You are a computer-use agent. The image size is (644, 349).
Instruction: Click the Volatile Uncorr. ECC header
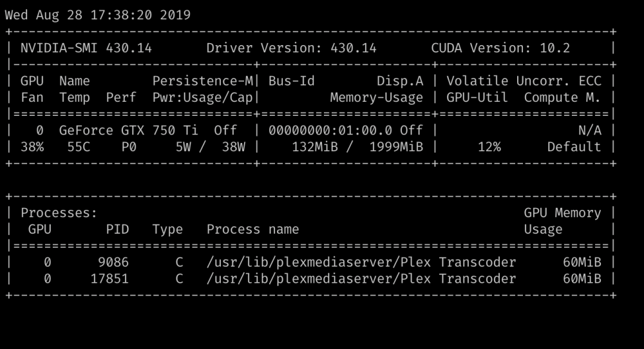(x=524, y=81)
